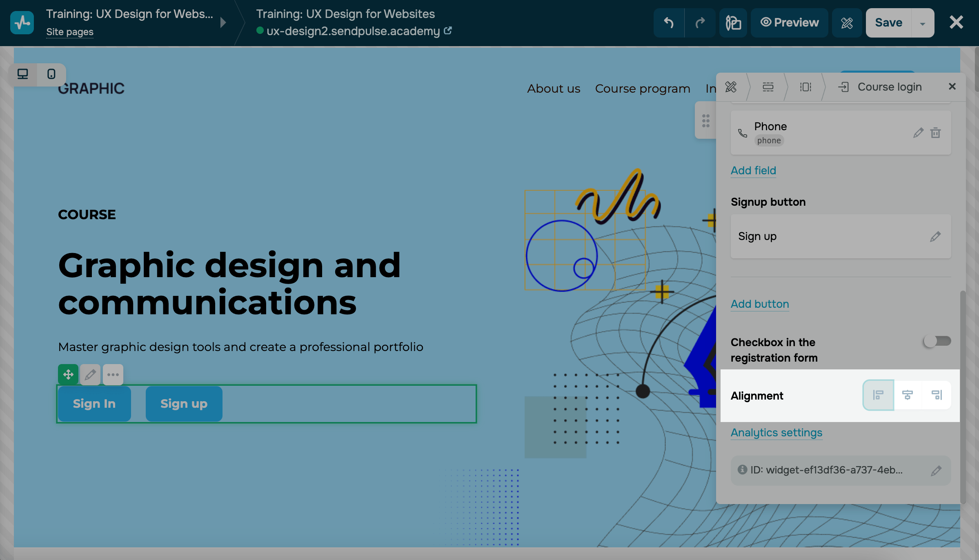Click the undo arrow in top toolbar

point(668,22)
